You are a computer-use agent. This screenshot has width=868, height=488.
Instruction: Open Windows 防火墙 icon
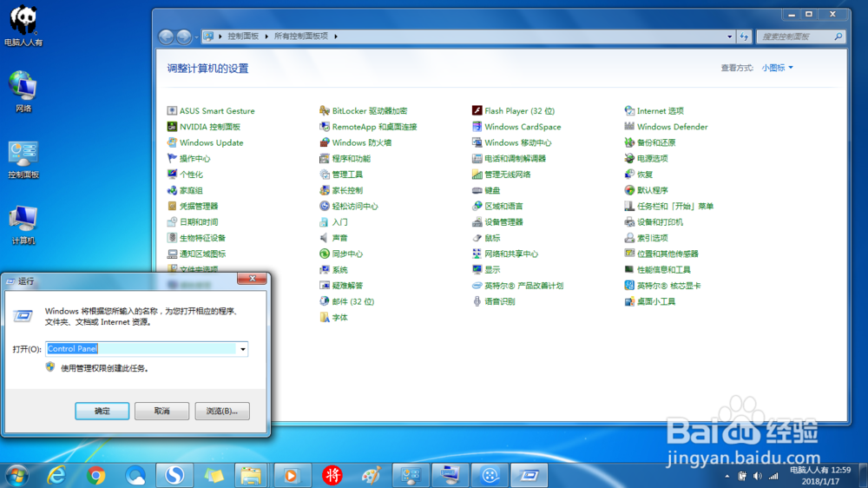click(x=325, y=142)
